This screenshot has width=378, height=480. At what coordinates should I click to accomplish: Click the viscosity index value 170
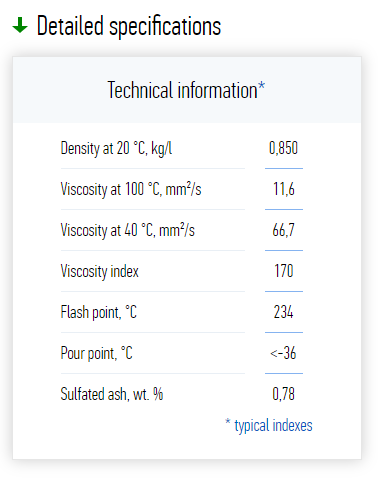(x=284, y=271)
